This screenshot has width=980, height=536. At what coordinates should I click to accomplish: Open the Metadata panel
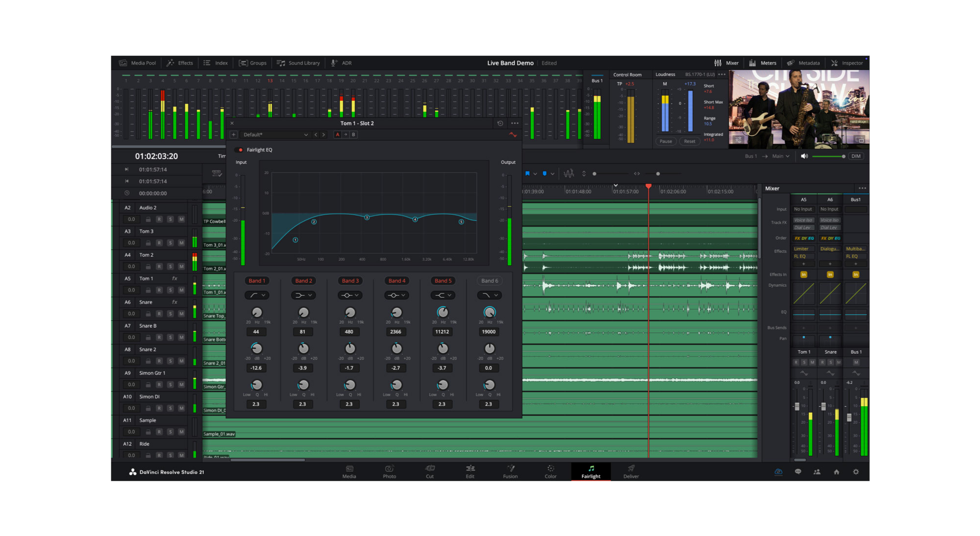click(804, 63)
